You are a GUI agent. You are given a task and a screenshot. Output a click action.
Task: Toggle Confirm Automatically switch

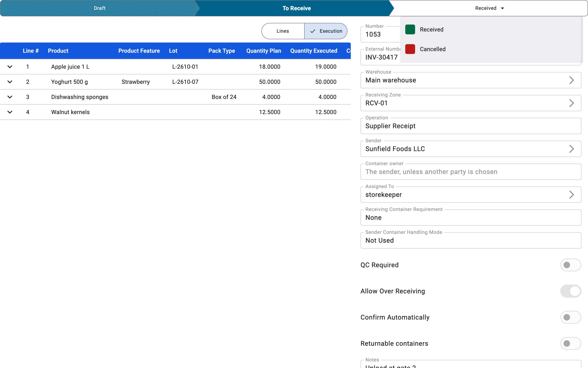click(x=570, y=317)
